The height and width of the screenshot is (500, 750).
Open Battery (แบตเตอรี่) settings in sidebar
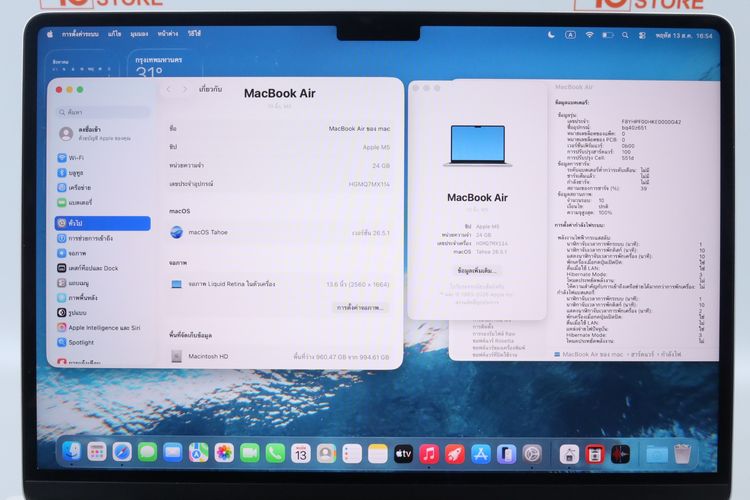click(x=102, y=202)
